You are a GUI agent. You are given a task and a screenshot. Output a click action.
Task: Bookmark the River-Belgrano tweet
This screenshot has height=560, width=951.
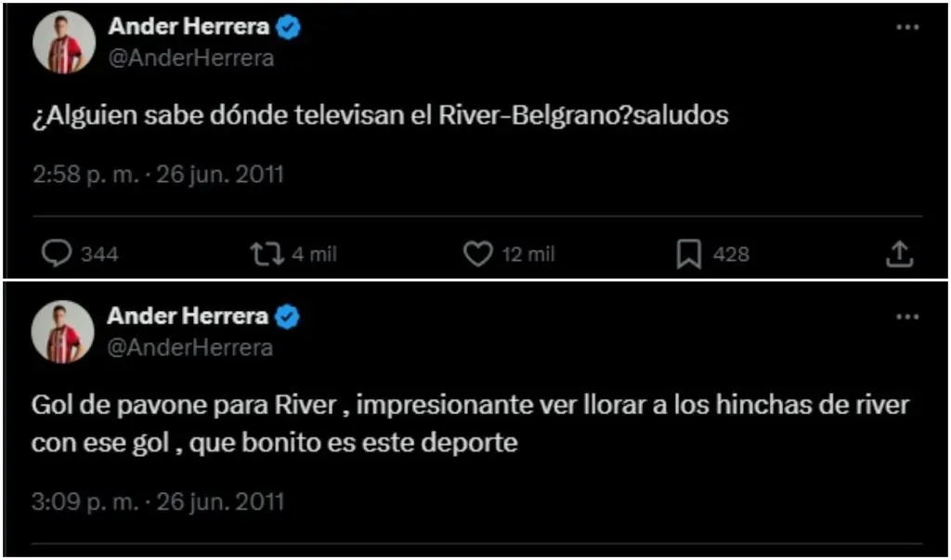click(688, 254)
